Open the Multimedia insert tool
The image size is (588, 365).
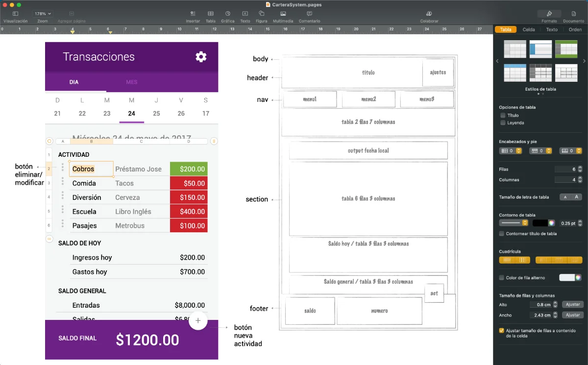[x=283, y=14]
